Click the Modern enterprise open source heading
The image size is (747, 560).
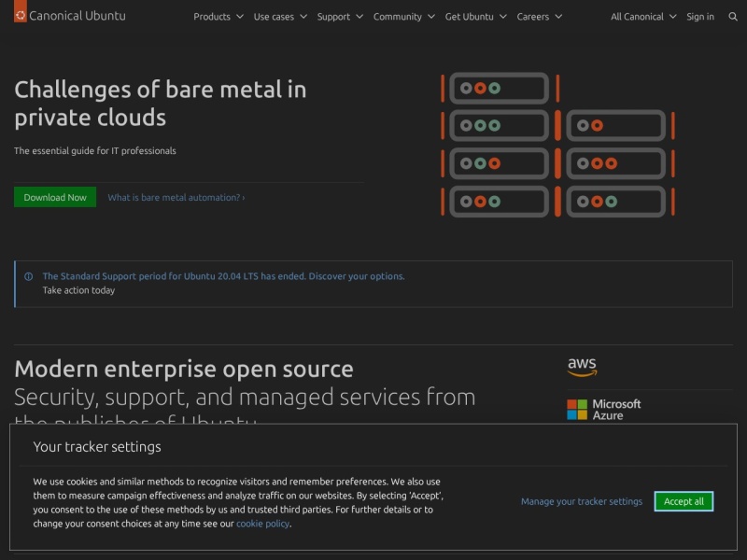[x=184, y=369]
